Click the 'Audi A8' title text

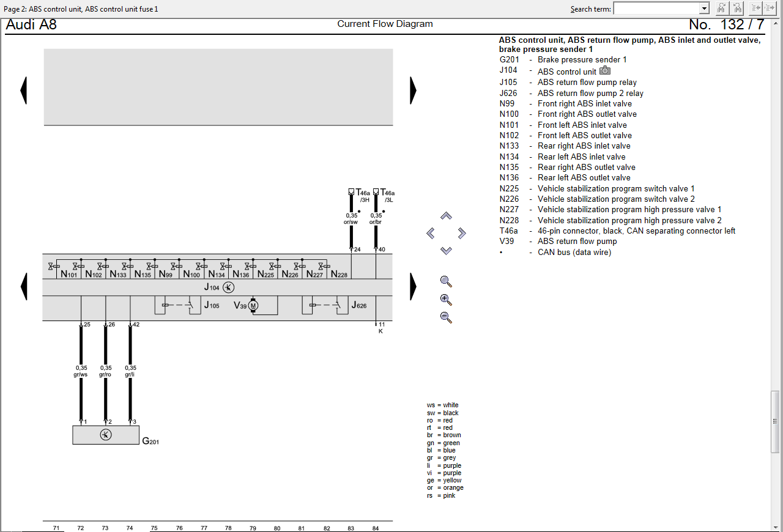tap(31, 25)
